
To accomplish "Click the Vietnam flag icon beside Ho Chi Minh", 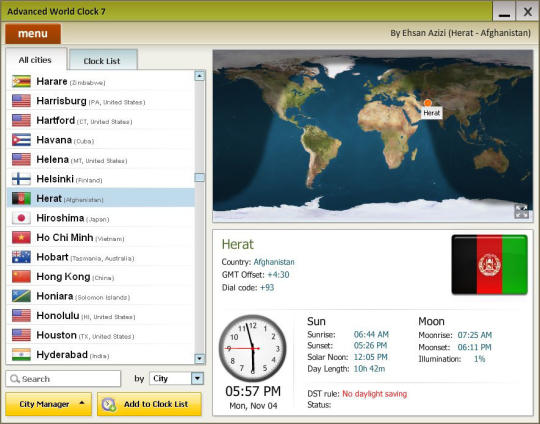I will (x=21, y=238).
